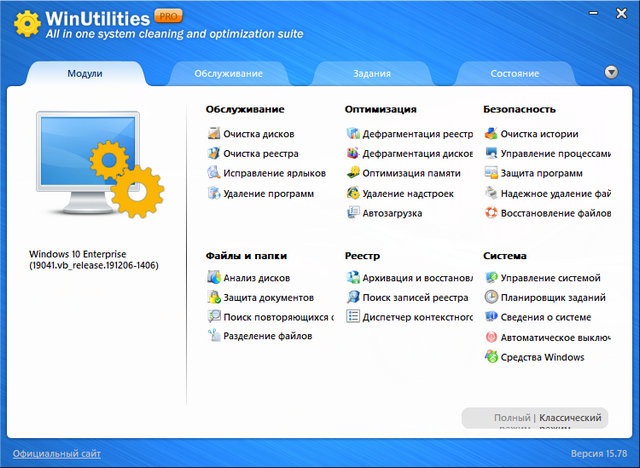
Task: Click the WinUtilities gear logo
Action: click(x=27, y=24)
